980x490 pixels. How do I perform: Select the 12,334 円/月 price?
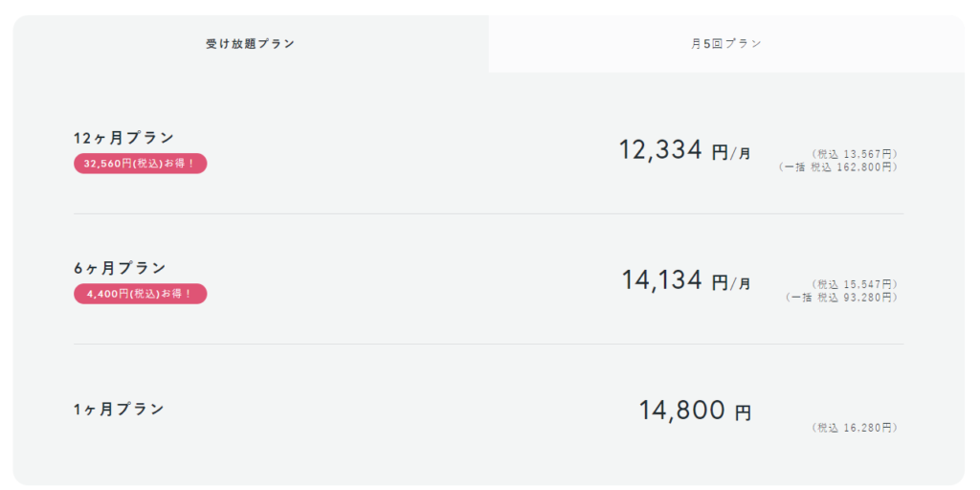click(683, 150)
